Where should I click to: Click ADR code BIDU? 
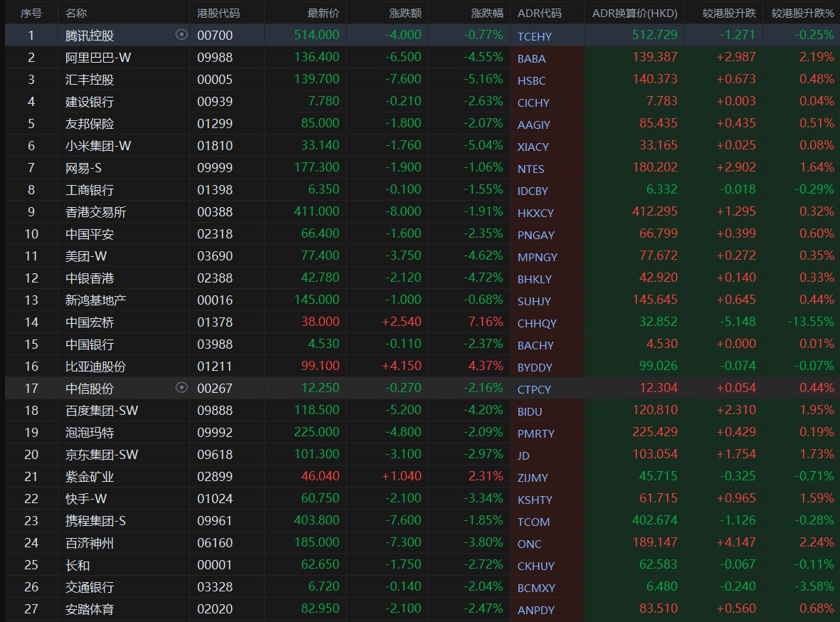pos(530,411)
